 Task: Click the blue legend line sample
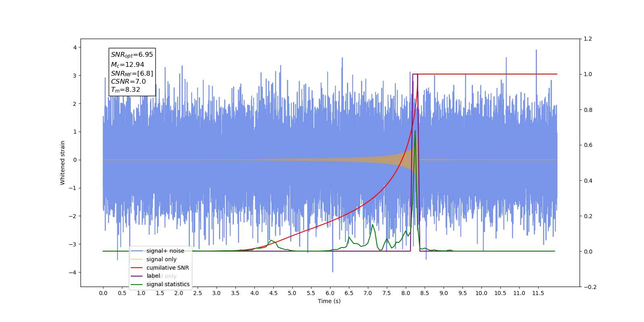137,251
